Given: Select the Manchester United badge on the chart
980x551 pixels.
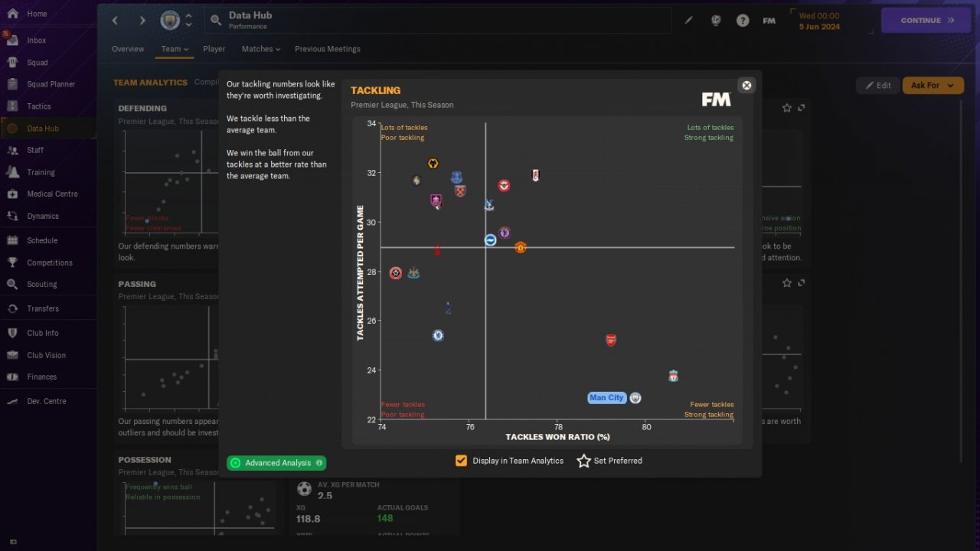Looking at the screenshot, I should point(521,247).
